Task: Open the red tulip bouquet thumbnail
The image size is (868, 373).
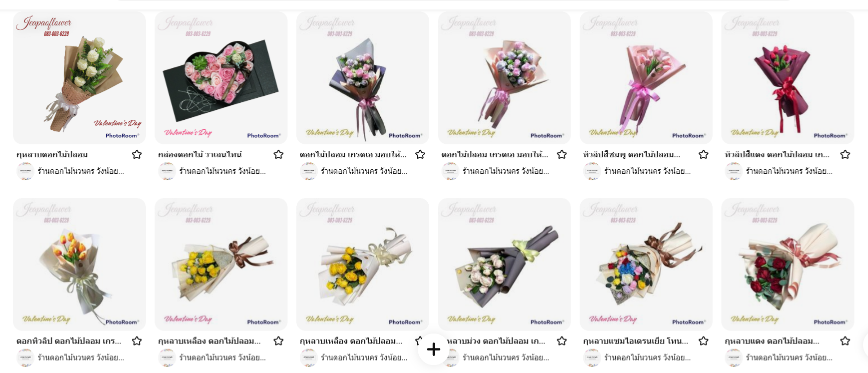Action: pos(788,78)
